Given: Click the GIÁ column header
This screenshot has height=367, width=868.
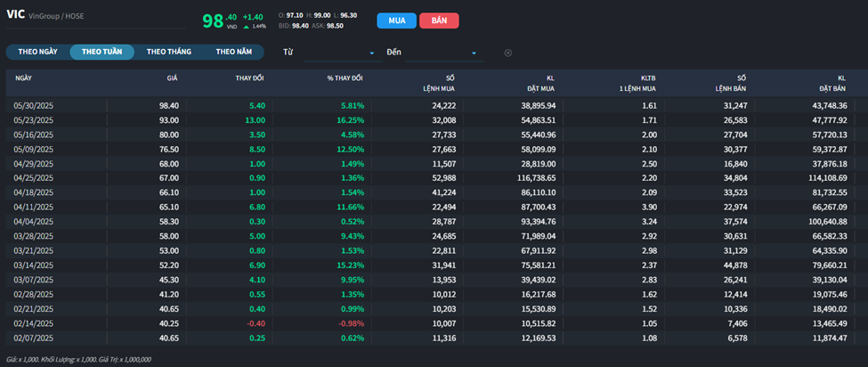Looking at the screenshot, I should pos(172,78).
